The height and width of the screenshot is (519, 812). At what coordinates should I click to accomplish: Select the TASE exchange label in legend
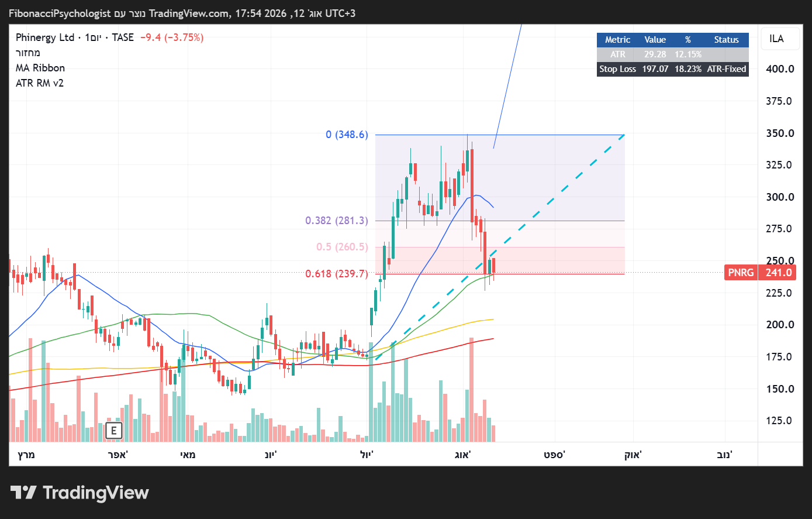pos(123,37)
